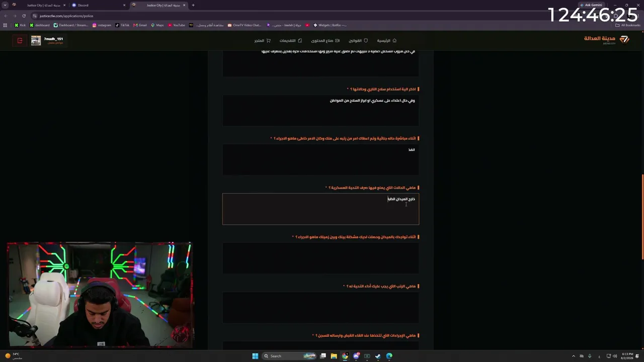Open the instagram bookmark
644x362 pixels.
pos(102,25)
